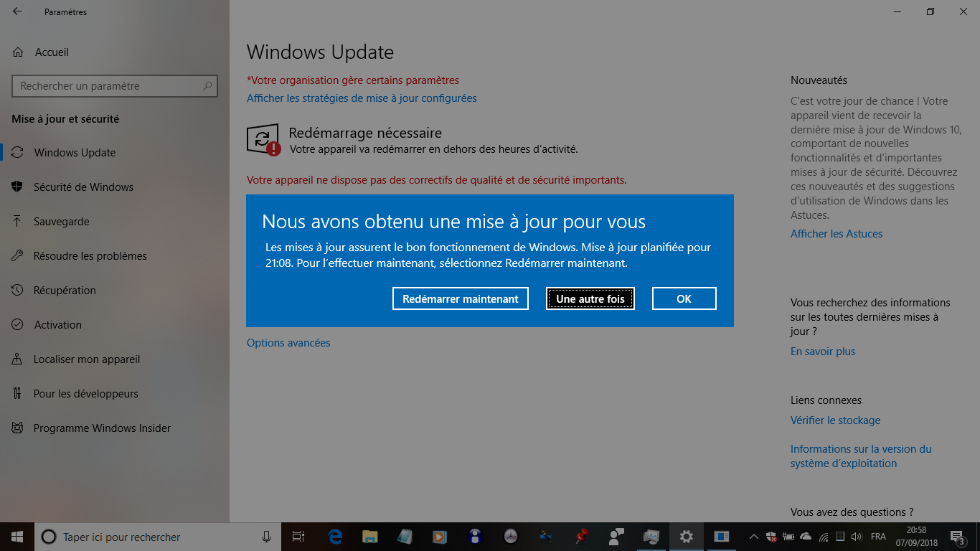
Task: Open the clock showing 20:58
Action: click(916, 537)
